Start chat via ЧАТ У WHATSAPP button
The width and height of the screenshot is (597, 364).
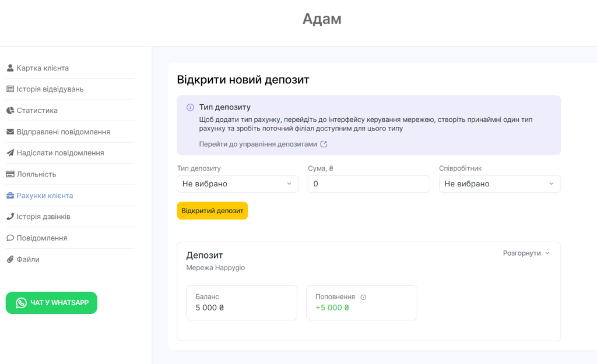point(51,303)
